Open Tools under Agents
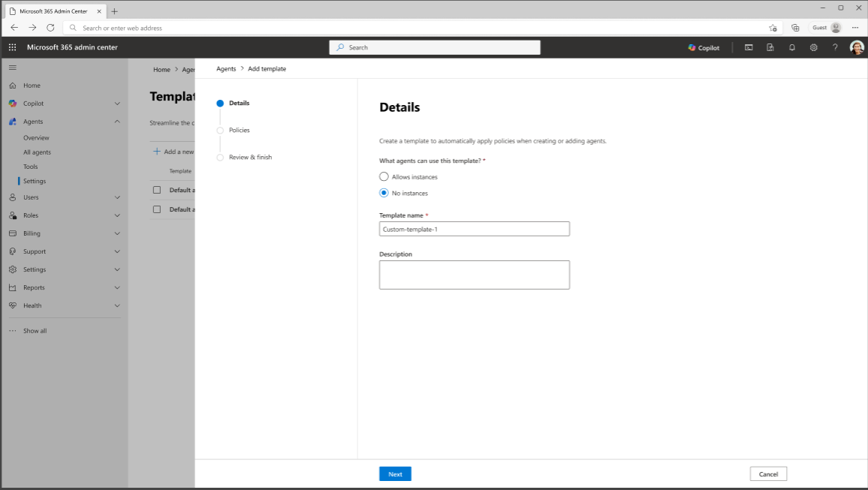Image resolution: width=868 pixels, height=490 pixels. tap(31, 167)
